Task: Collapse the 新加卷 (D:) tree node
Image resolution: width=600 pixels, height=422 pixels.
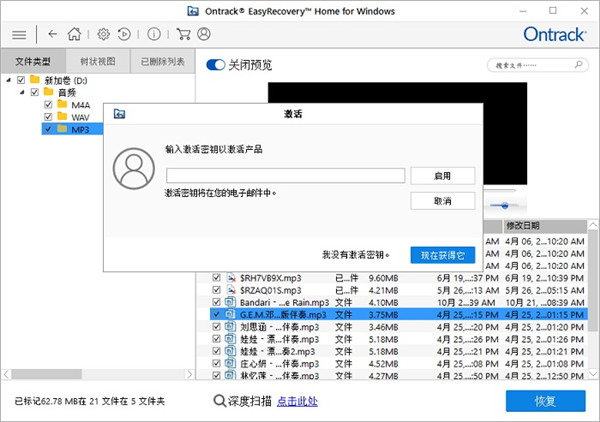Action: pyautogui.click(x=9, y=80)
